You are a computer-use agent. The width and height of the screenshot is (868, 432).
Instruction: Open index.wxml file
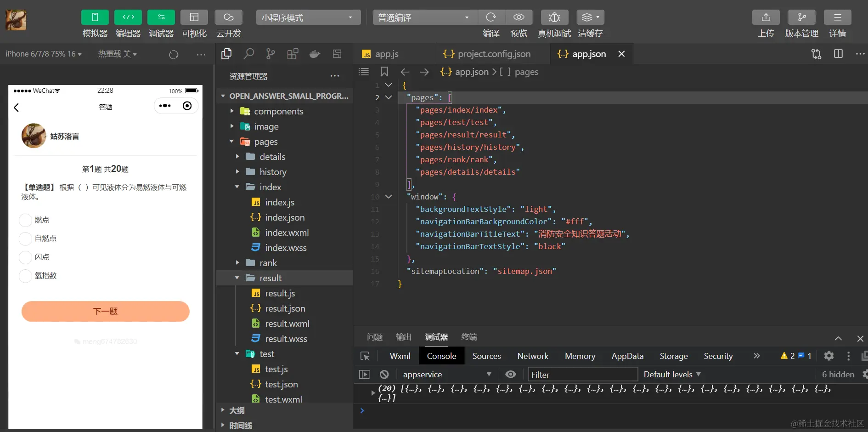point(287,233)
